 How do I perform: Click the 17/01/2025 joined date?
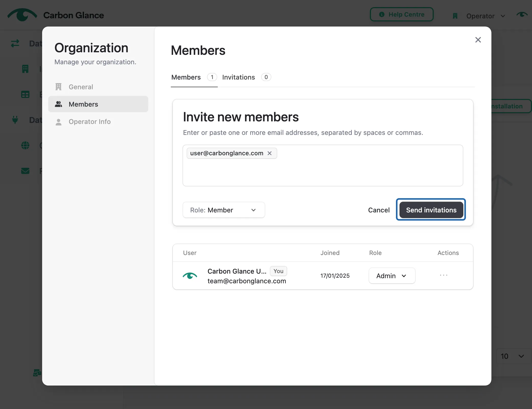pyautogui.click(x=335, y=276)
